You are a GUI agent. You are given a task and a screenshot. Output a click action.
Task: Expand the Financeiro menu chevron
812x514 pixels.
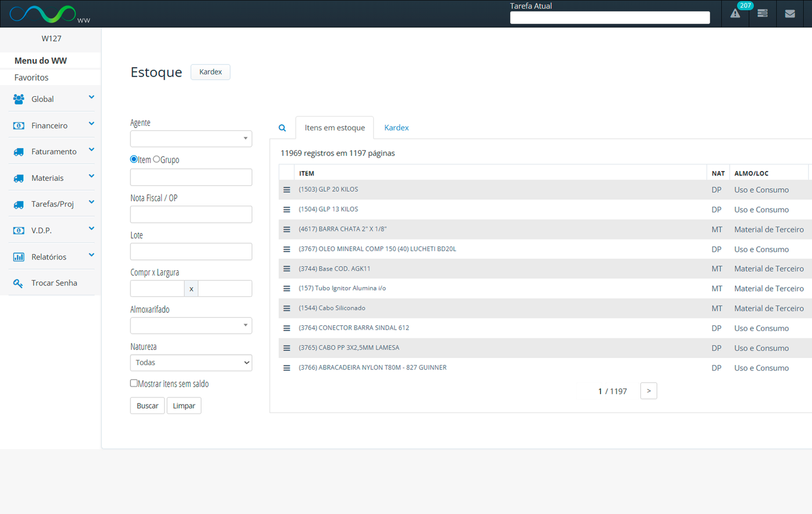click(x=91, y=123)
